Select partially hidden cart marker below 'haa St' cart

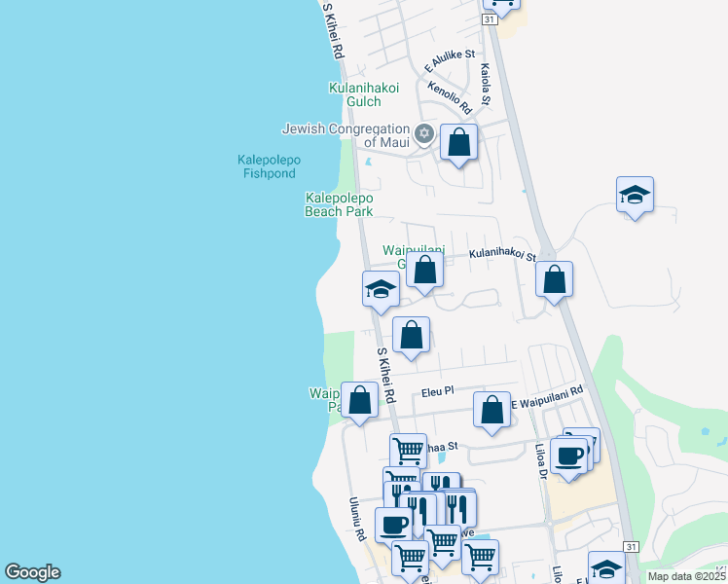coord(401,475)
